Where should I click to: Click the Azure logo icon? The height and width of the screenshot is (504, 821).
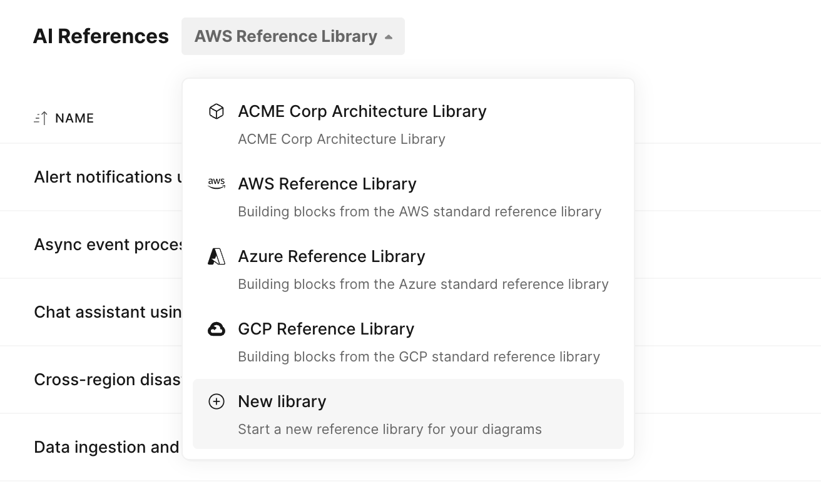pos(216,256)
